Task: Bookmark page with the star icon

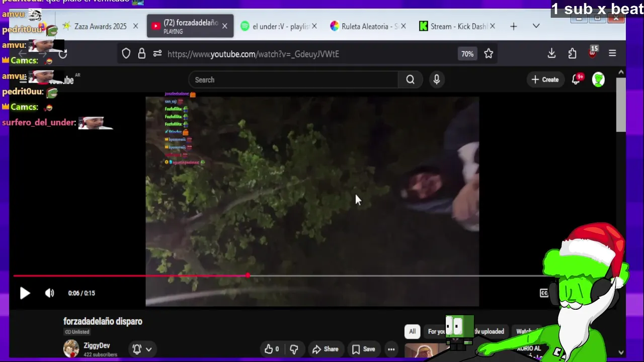Action: click(489, 54)
